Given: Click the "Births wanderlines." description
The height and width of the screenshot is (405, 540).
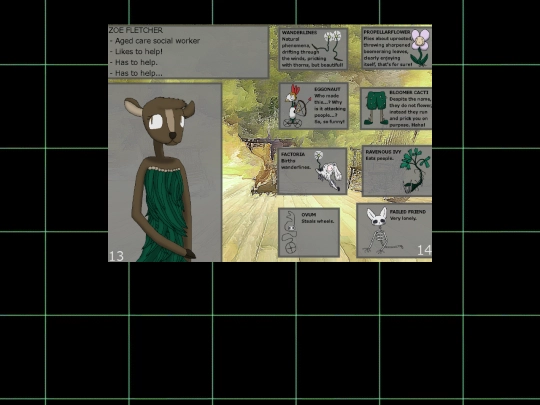Looking at the screenshot, I should (x=296, y=164).
